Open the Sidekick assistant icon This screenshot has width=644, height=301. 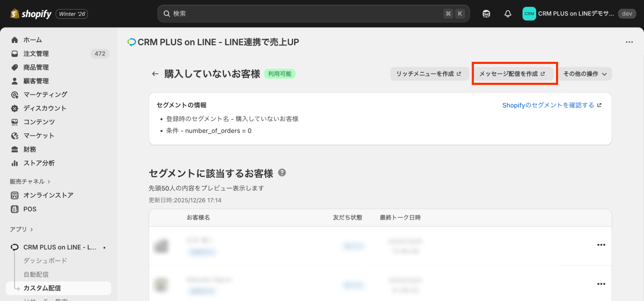[x=486, y=13]
